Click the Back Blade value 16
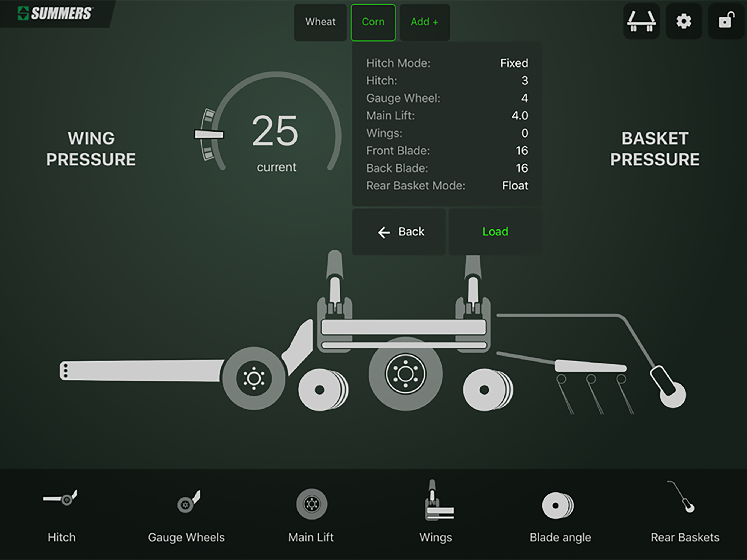 522,168
